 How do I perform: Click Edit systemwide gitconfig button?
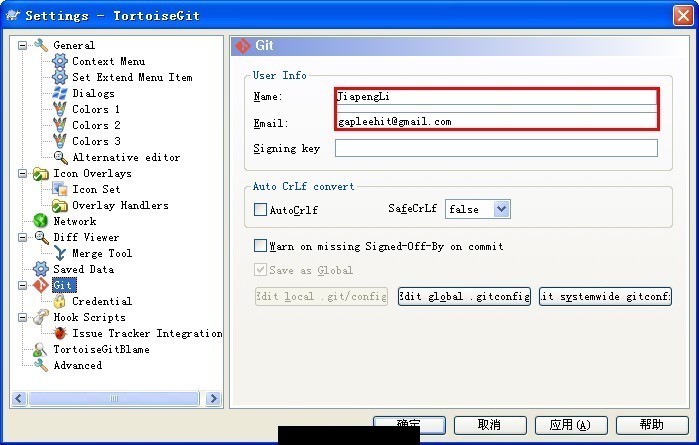(605, 297)
